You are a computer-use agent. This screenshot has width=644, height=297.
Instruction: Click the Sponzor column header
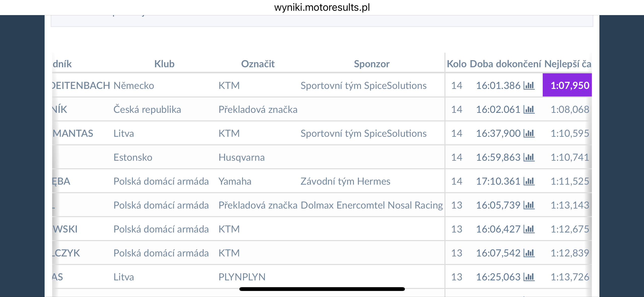coord(372,64)
